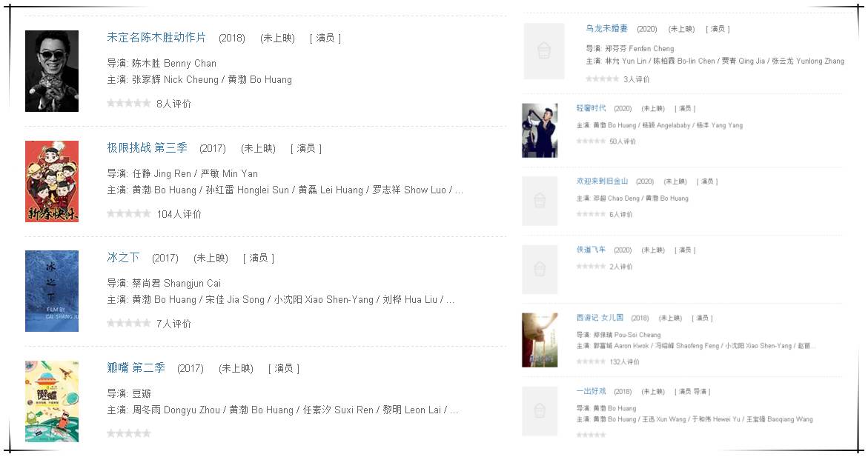The image size is (868, 457).
Task: Click the placeholder poster icon for 欢迎来到旧金山
Action: point(540,201)
